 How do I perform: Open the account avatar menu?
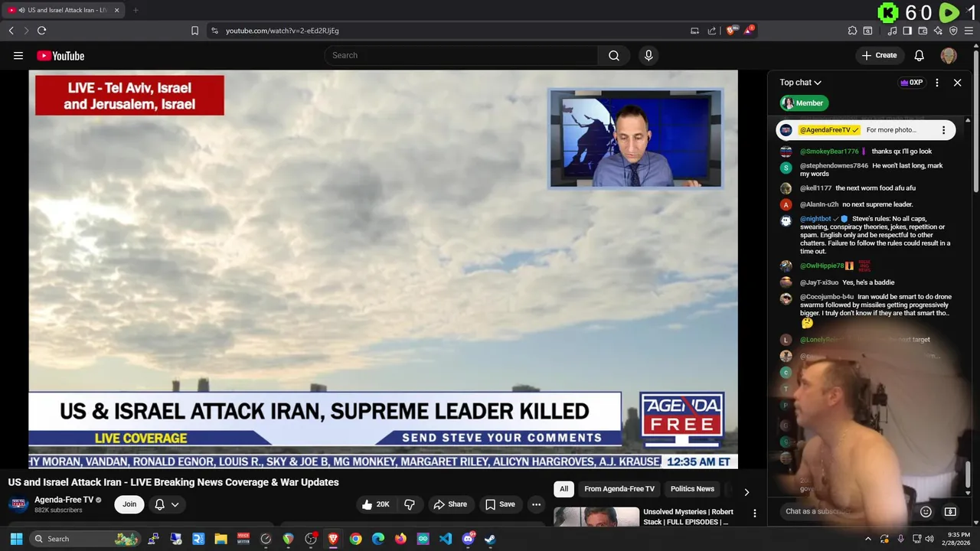[x=949, y=55]
